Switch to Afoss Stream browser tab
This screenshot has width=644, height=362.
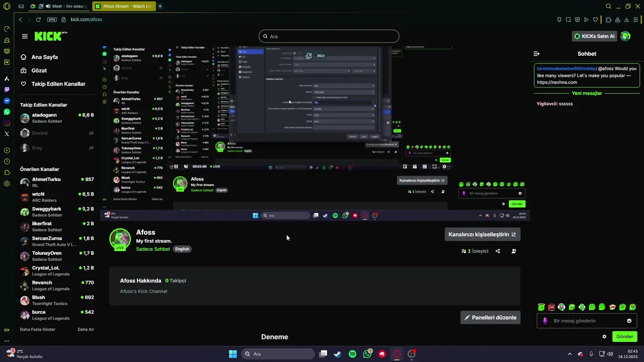click(x=124, y=6)
